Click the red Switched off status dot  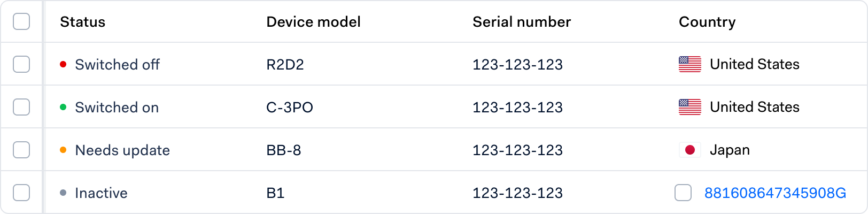coord(63,64)
